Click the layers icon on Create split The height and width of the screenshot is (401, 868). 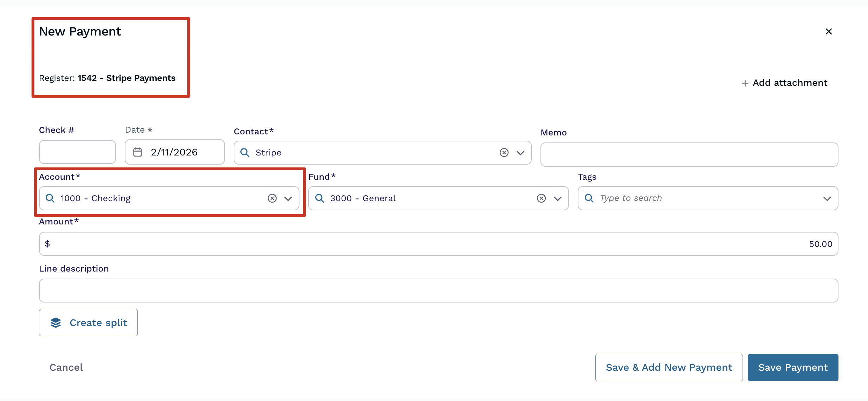(x=56, y=323)
